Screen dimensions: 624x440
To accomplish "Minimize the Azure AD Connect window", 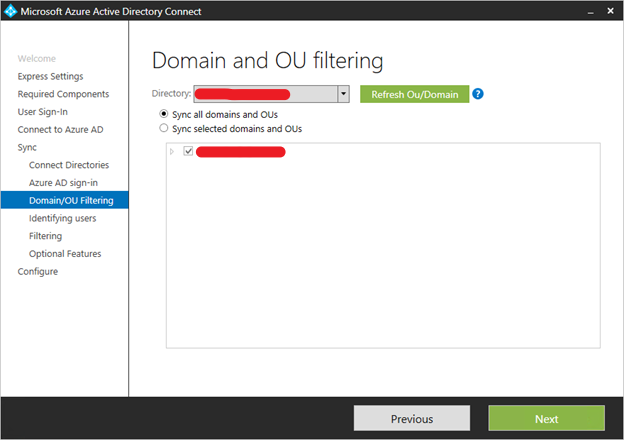I will tap(591, 12).
